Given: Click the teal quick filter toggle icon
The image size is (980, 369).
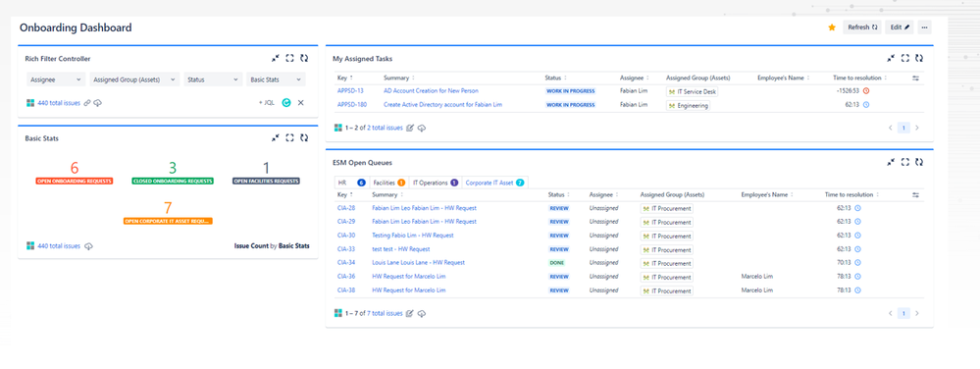Looking at the screenshot, I should [x=286, y=103].
